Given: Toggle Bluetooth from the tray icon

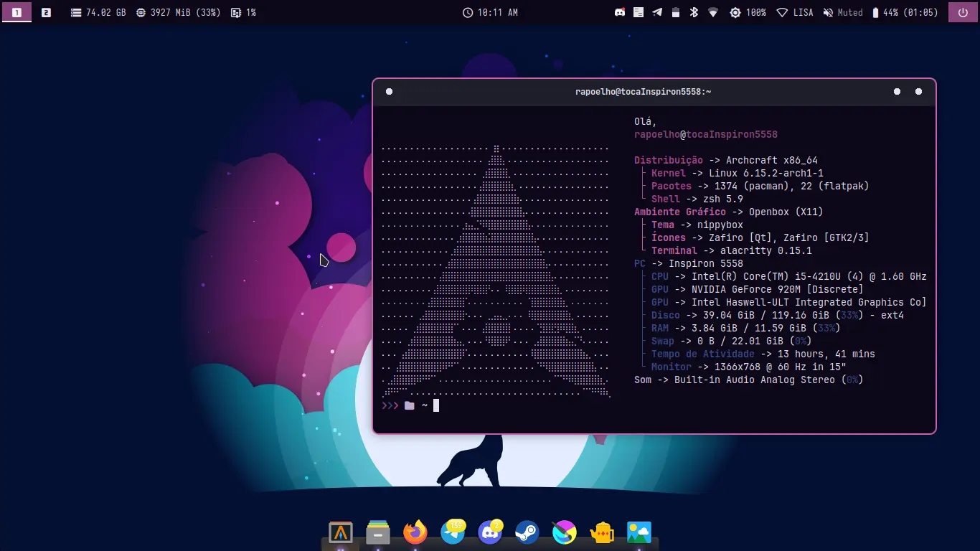Looking at the screenshot, I should pyautogui.click(x=694, y=12).
